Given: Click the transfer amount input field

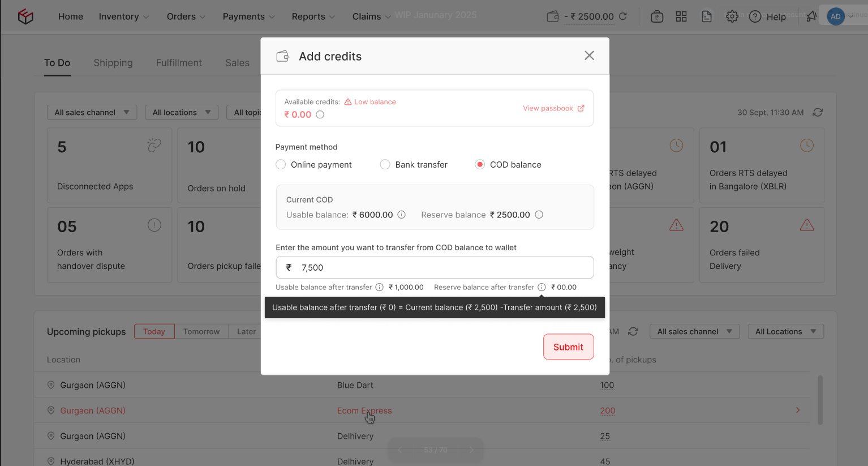Looking at the screenshot, I should click(435, 267).
